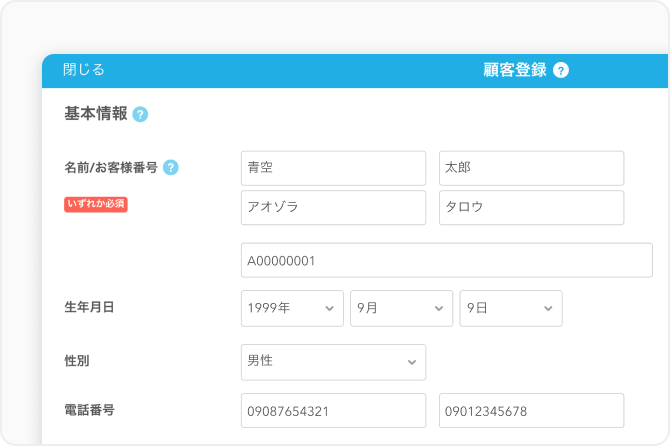Select phone number field 09012345678
This screenshot has width=670, height=446.
(531, 411)
